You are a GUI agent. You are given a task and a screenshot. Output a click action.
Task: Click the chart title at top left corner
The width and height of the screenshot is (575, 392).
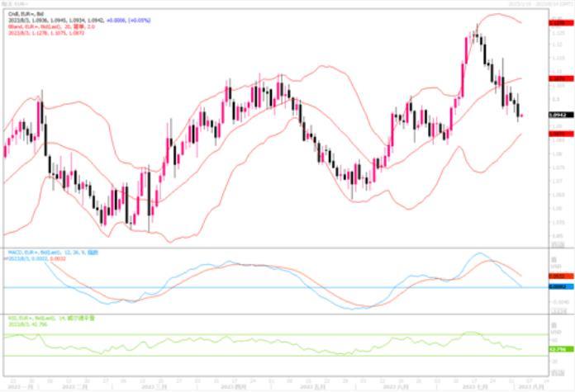(14, 4)
